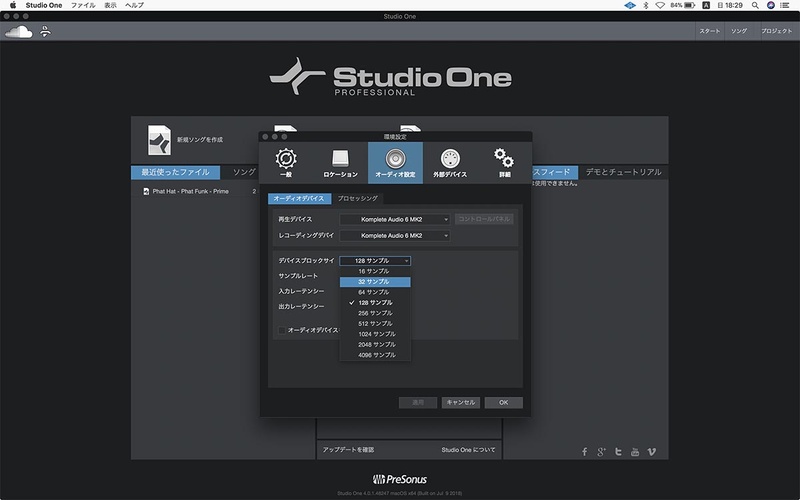Image resolution: width=800 pixels, height=500 pixels.
Task: Click Studio One について link
Action: (468, 450)
